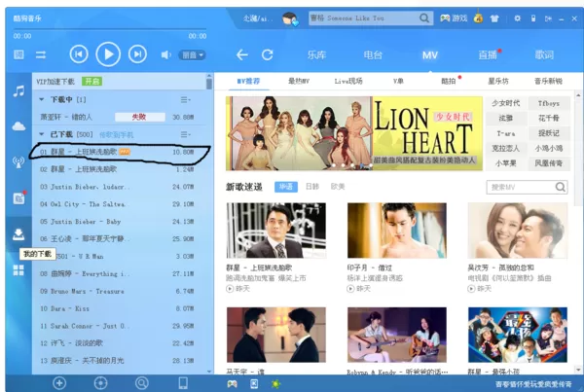The width and height of the screenshot is (584, 392).
Task: Open the equalizer panel icon beside play mode
Action: tap(18, 54)
